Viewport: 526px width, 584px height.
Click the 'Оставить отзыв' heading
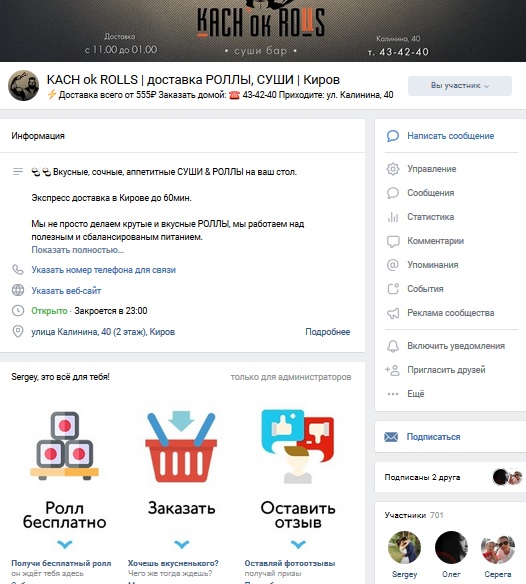298,515
